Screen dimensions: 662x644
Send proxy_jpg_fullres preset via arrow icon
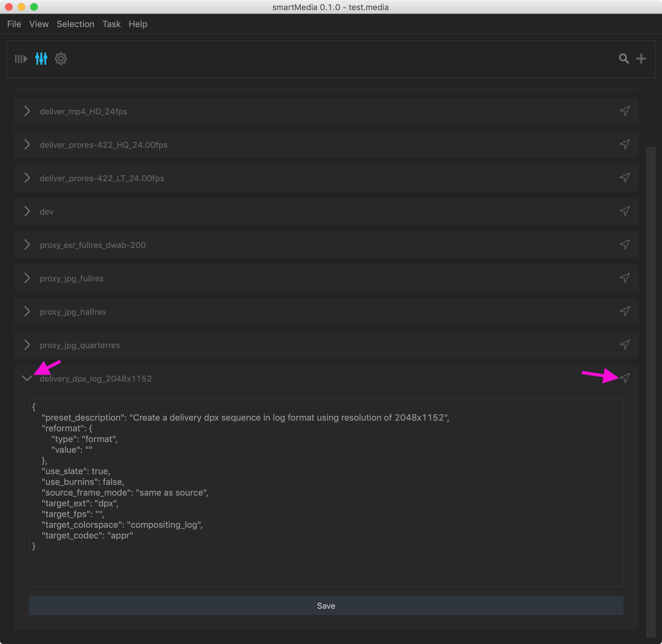coord(625,278)
